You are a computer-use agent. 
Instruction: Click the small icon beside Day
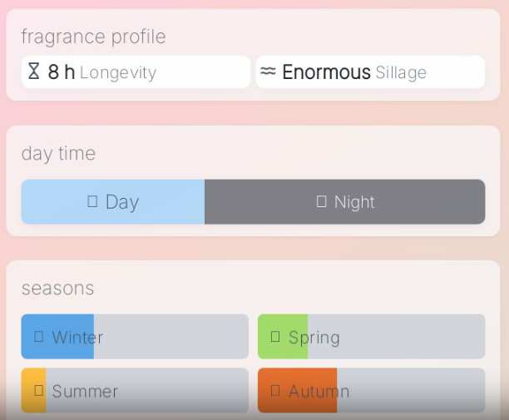coord(92,201)
